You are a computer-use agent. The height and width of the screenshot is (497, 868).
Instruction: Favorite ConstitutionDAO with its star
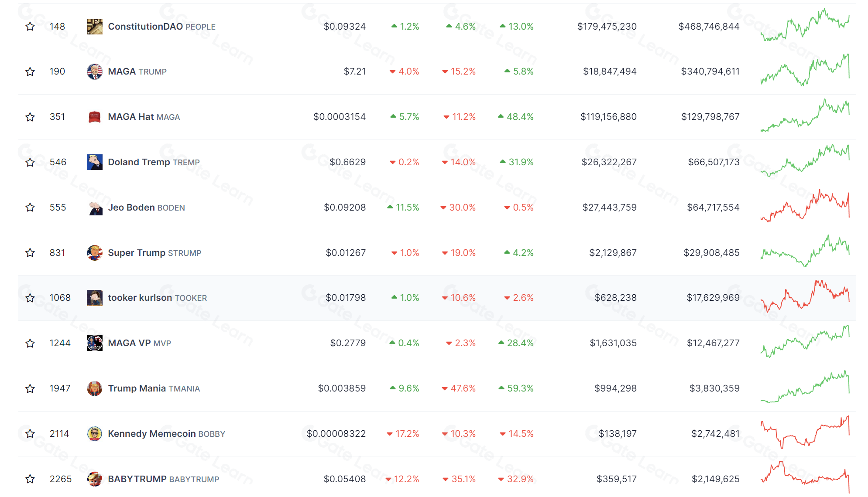30,27
